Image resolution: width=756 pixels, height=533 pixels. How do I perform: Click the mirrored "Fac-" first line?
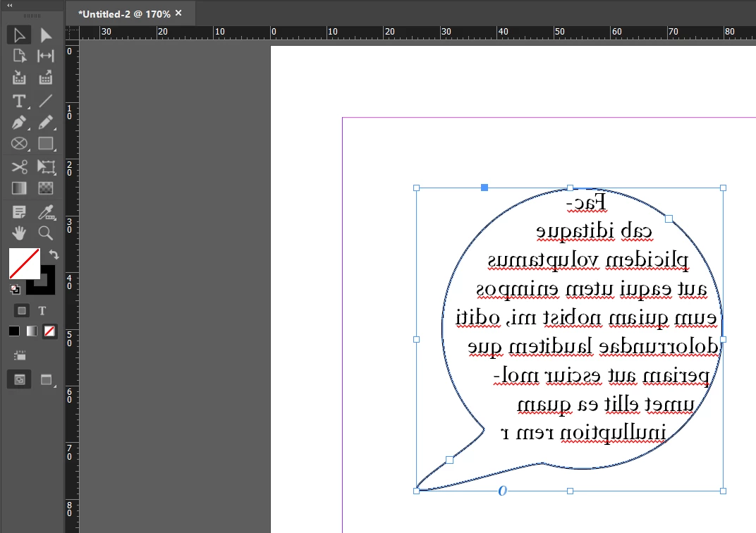[586, 202]
